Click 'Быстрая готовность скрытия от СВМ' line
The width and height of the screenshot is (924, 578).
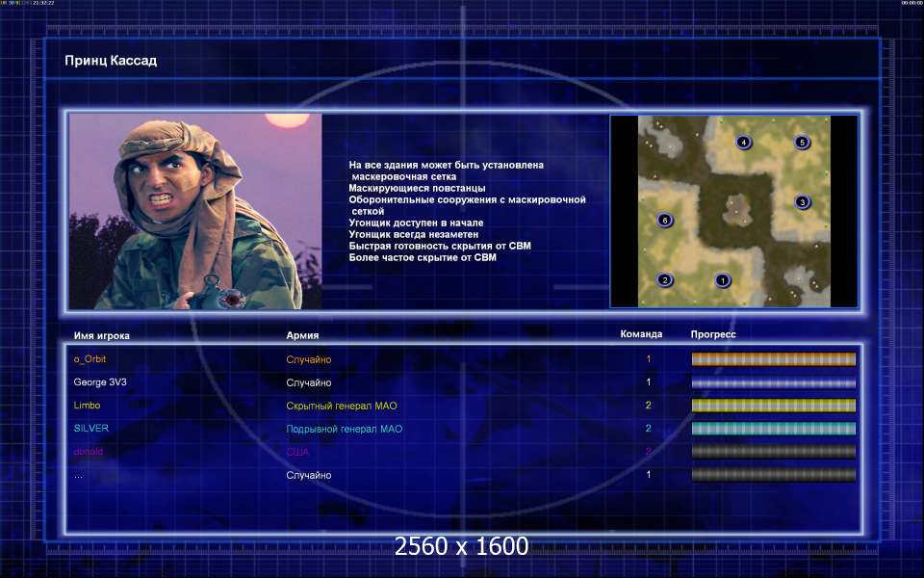[x=440, y=246]
